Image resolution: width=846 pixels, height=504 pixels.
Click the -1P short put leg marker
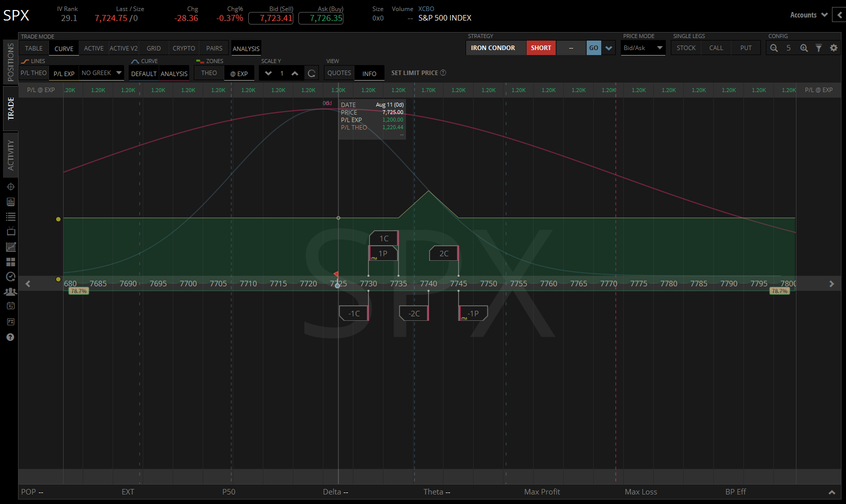coord(473,313)
